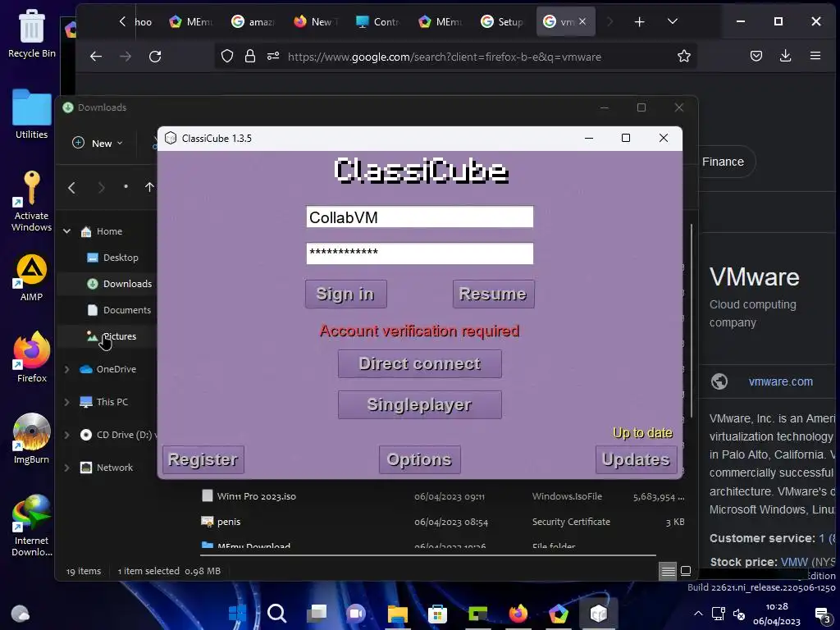Go back in Firefox history
The height and width of the screenshot is (630, 840).
tap(96, 57)
